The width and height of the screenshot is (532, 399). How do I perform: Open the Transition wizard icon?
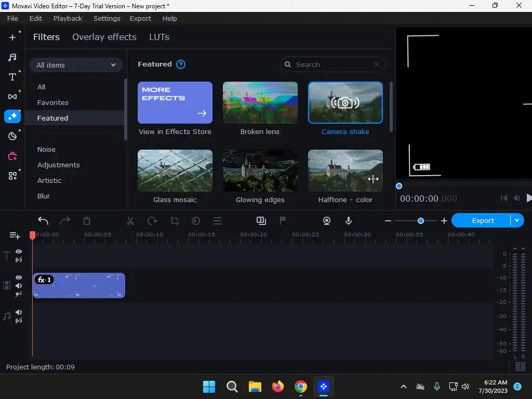261,221
